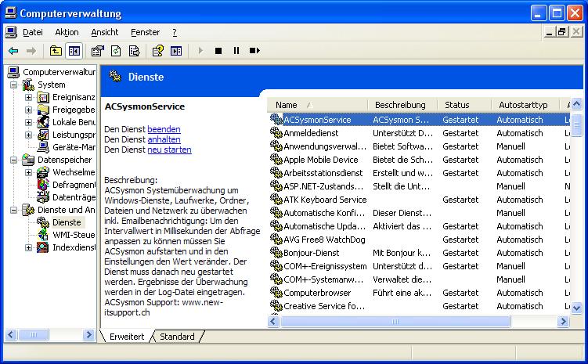Viewport: 588px width, 364px height.
Task: Click the 'neu starten' service link
Action: tap(169, 150)
